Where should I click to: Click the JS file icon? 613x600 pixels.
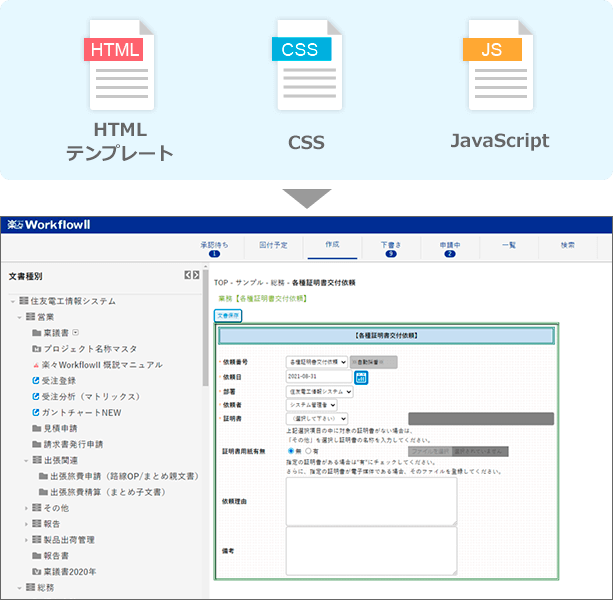[x=498, y=65]
